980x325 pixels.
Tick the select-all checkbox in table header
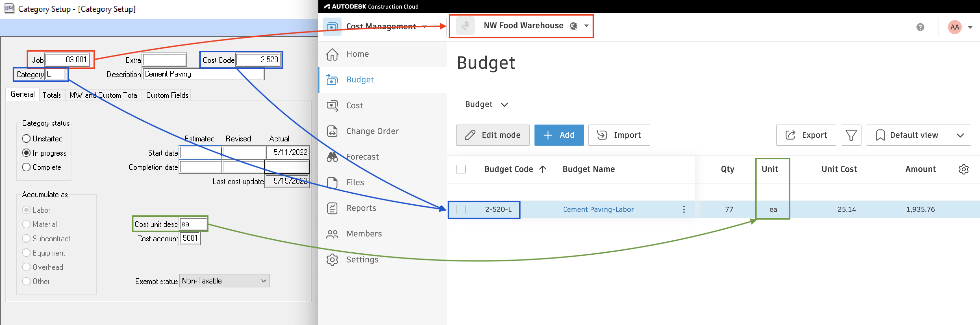461,169
